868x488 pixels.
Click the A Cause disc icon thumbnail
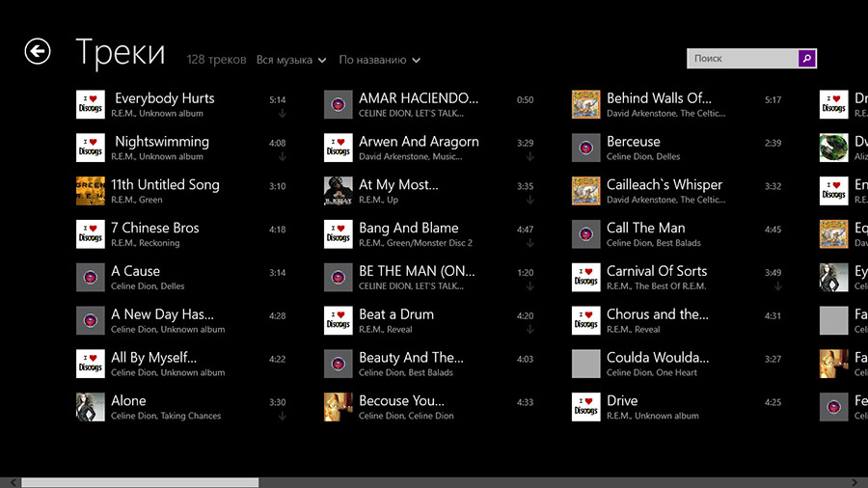[91, 277]
